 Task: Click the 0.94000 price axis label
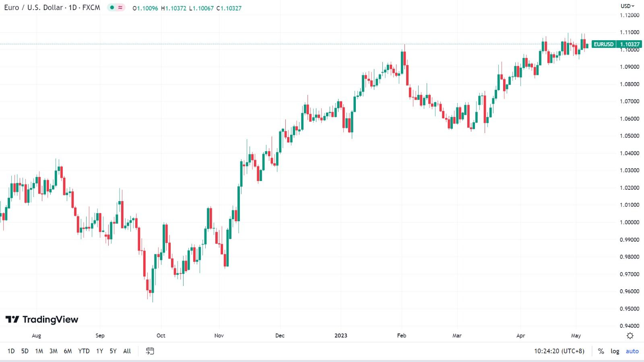pyautogui.click(x=630, y=326)
